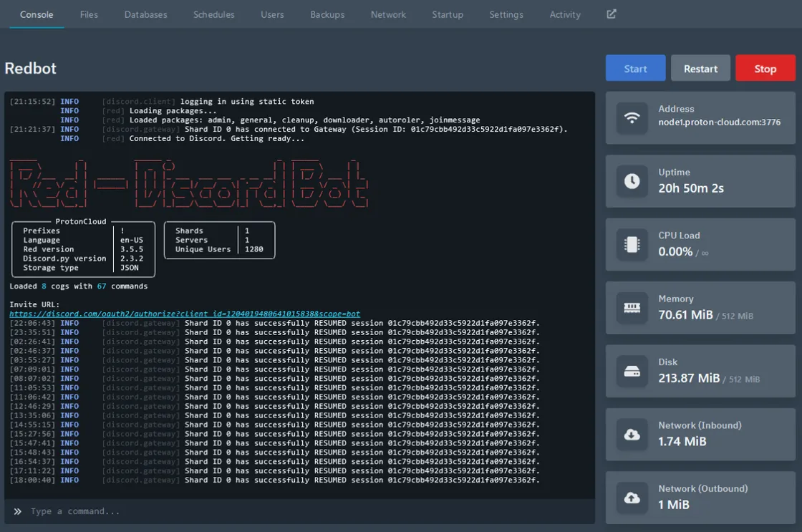The height and width of the screenshot is (532, 802).
Task: Click the Loaded packages log line
Action: 270,120
